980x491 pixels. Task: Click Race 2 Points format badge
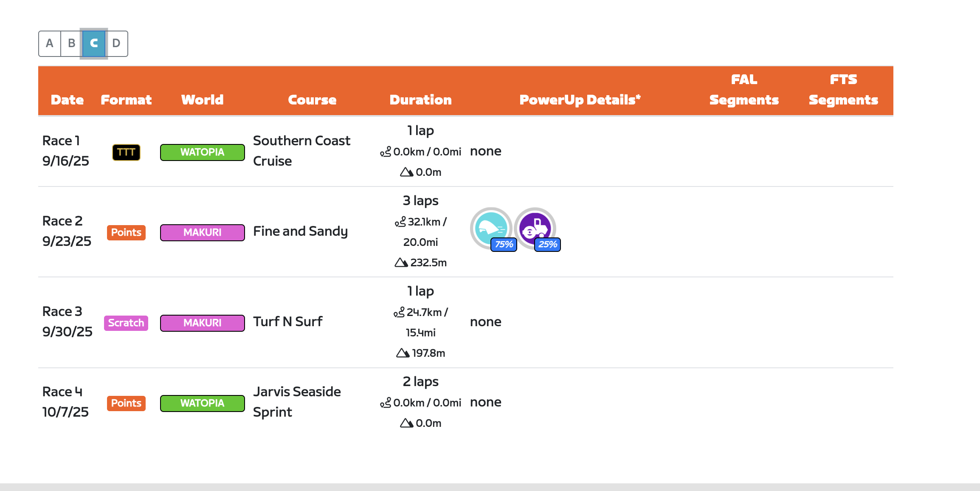pos(126,232)
